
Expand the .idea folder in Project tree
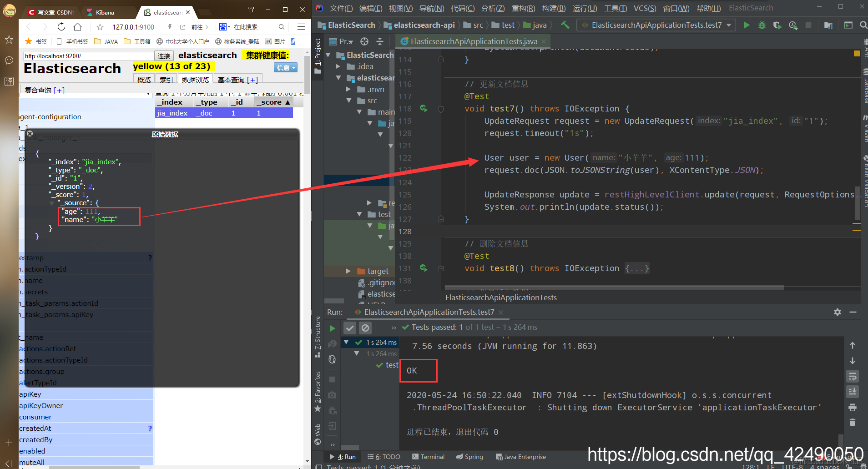tap(338, 66)
